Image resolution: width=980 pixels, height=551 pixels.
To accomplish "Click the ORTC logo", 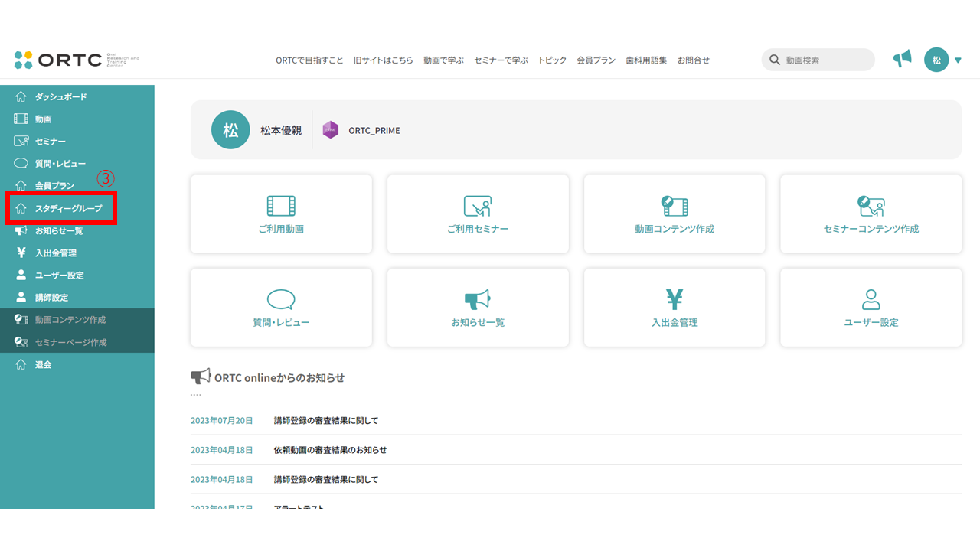I will coord(77,60).
